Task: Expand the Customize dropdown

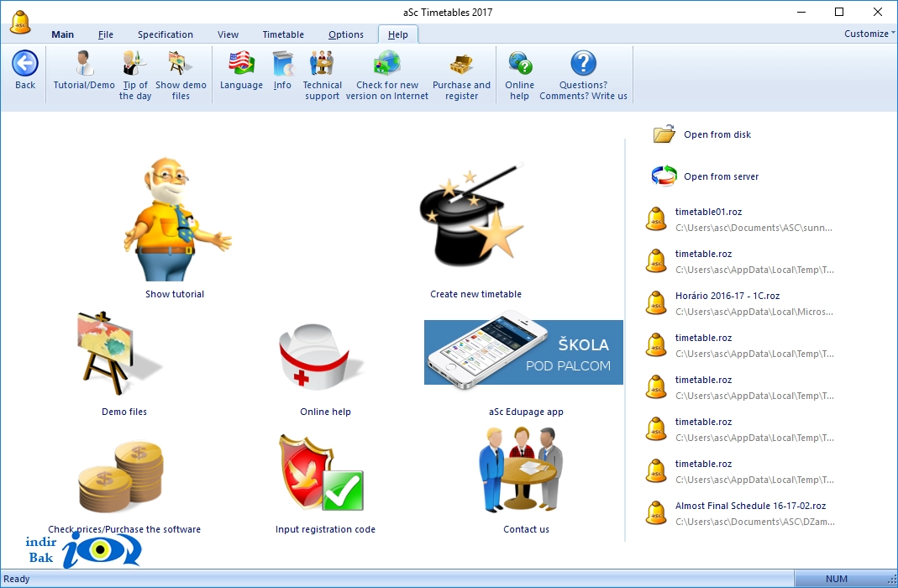Action: [x=869, y=34]
